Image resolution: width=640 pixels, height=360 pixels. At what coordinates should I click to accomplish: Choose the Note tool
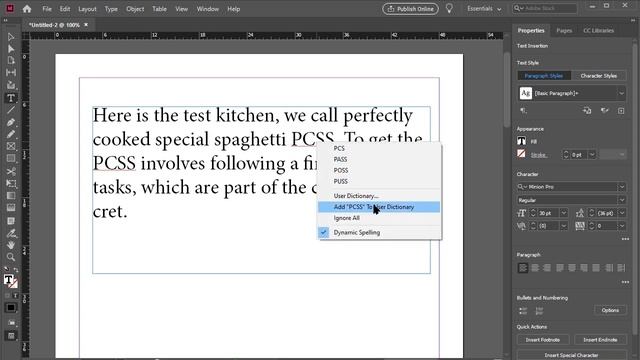pos(11,221)
